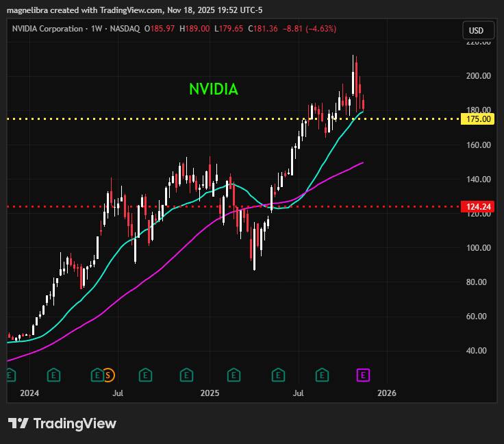Click the earnings E marker left of 2025 label
The height and width of the screenshot is (444, 504).
point(186,375)
